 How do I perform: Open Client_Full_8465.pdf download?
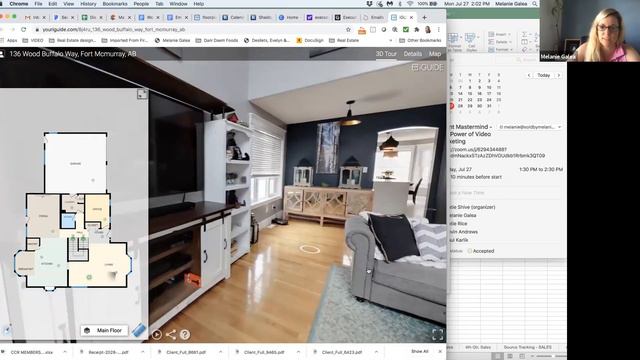pos(263,352)
